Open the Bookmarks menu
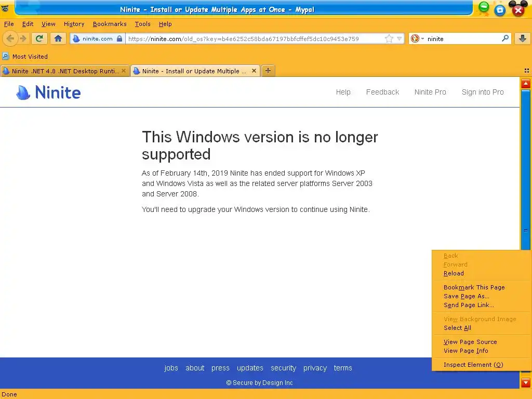The width and height of the screenshot is (532, 399). [110, 24]
